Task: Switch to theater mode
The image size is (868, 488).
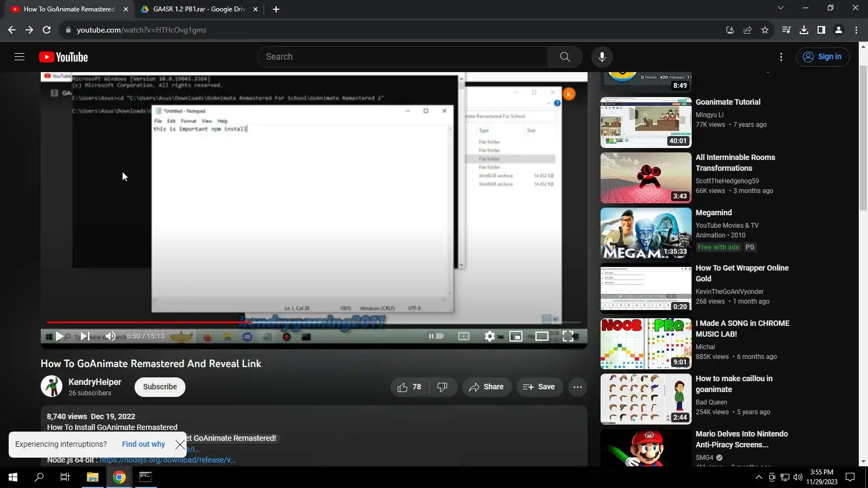Action: tap(542, 336)
